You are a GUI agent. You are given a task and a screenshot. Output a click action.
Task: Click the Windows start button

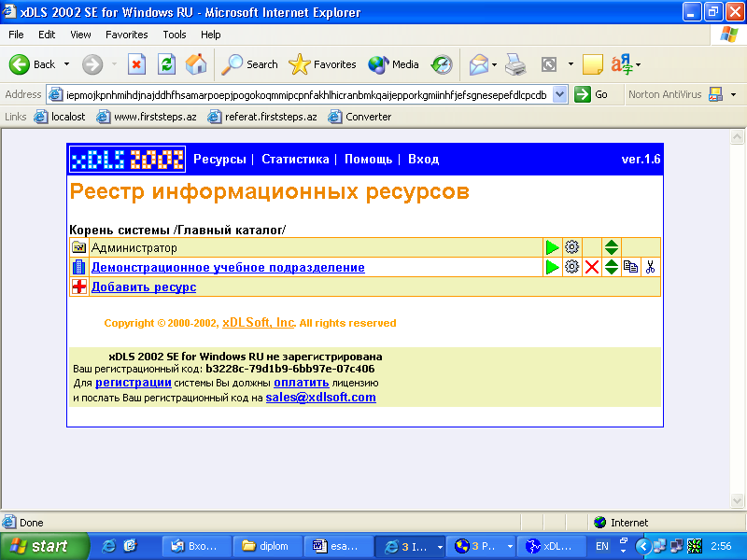[x=44, y=546]
